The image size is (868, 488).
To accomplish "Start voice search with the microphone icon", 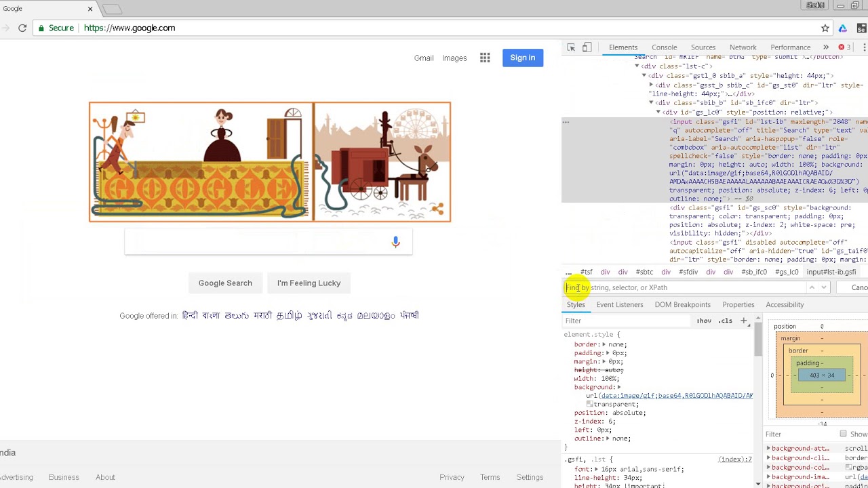I will click(396, 242).
